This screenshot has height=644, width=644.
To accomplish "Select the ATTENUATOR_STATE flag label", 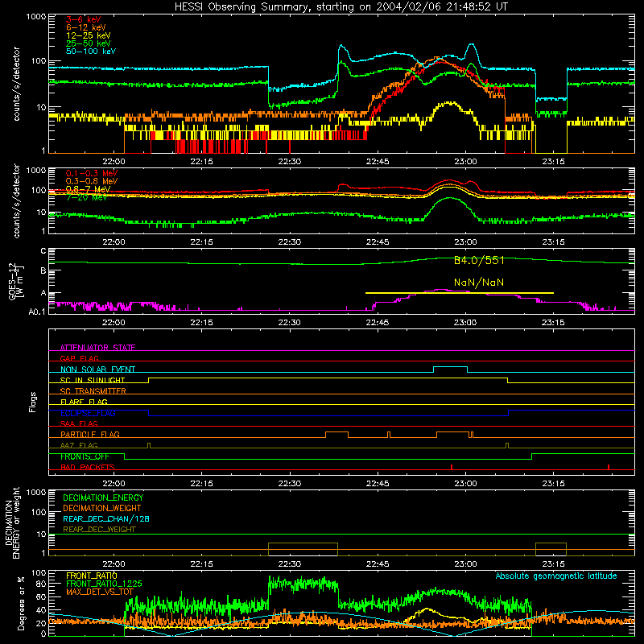I will tap(97, 348).
